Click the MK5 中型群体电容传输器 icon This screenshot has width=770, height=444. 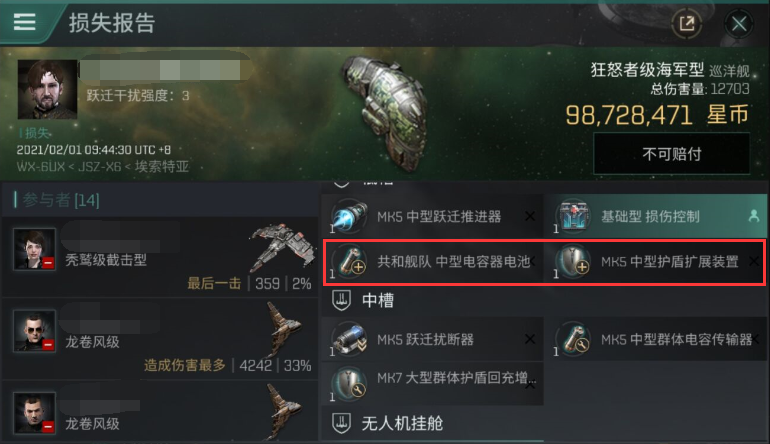[x=572, y=339]
